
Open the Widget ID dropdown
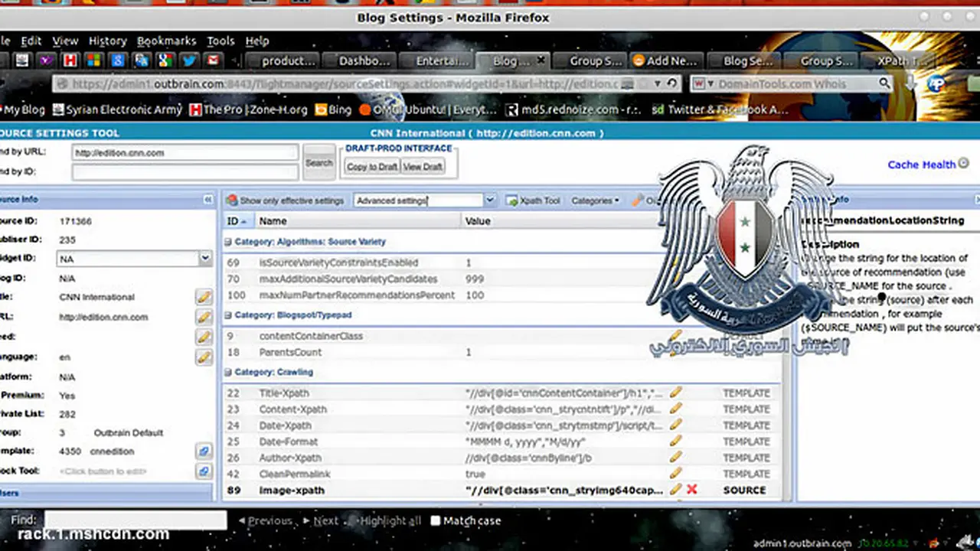click(204, 259)
